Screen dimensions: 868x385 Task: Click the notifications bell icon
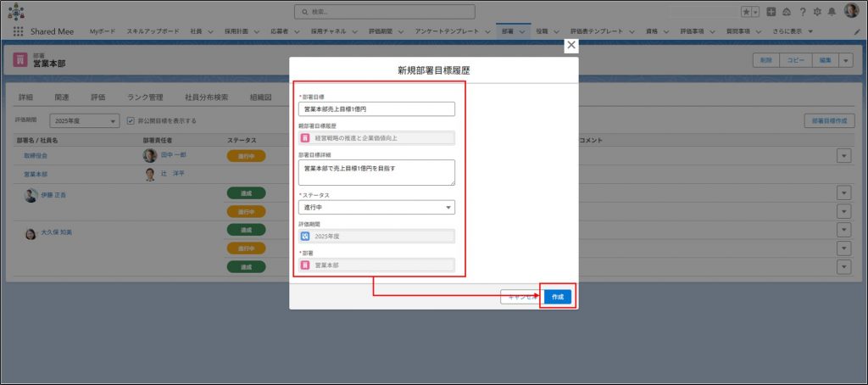(830, 12)
